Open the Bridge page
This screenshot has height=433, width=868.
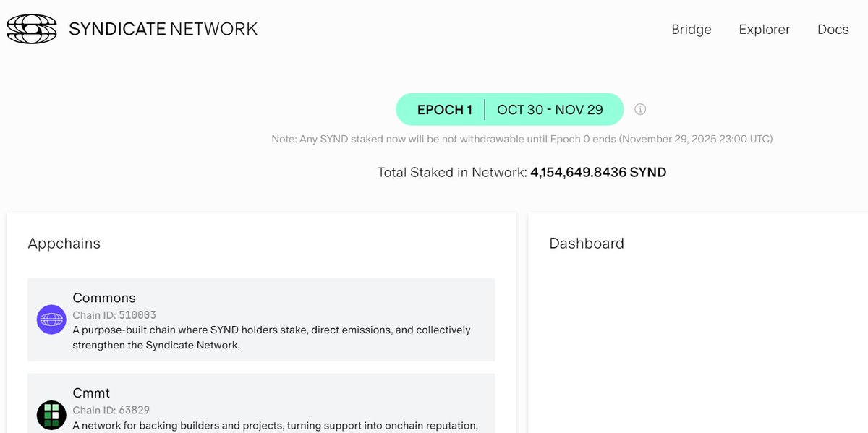point(692,30)
